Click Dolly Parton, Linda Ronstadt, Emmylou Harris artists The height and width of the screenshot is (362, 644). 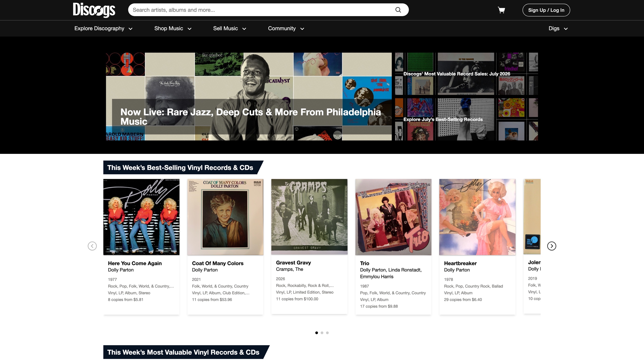(x=391, y=273)
